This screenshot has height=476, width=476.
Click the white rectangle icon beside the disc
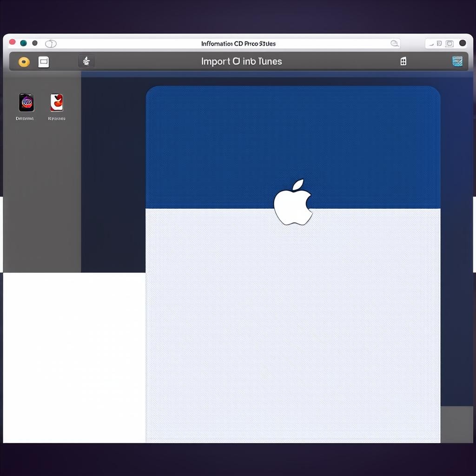coord(43,62)
